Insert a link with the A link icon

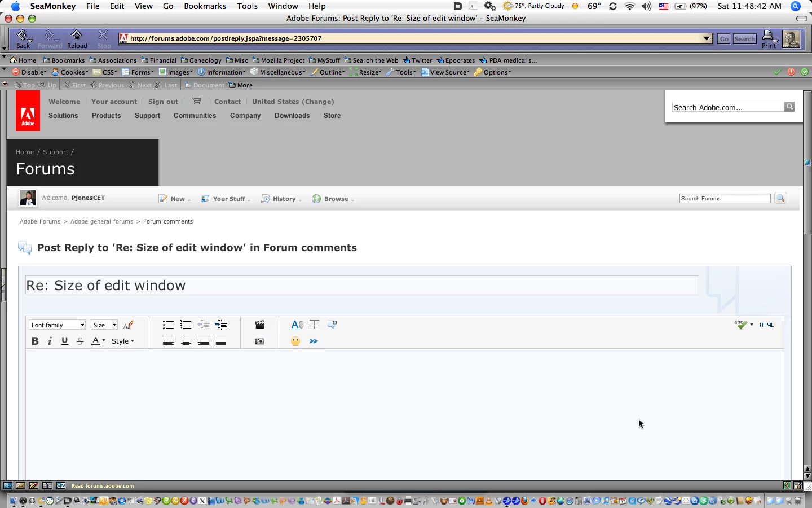(x=297, y=325)
